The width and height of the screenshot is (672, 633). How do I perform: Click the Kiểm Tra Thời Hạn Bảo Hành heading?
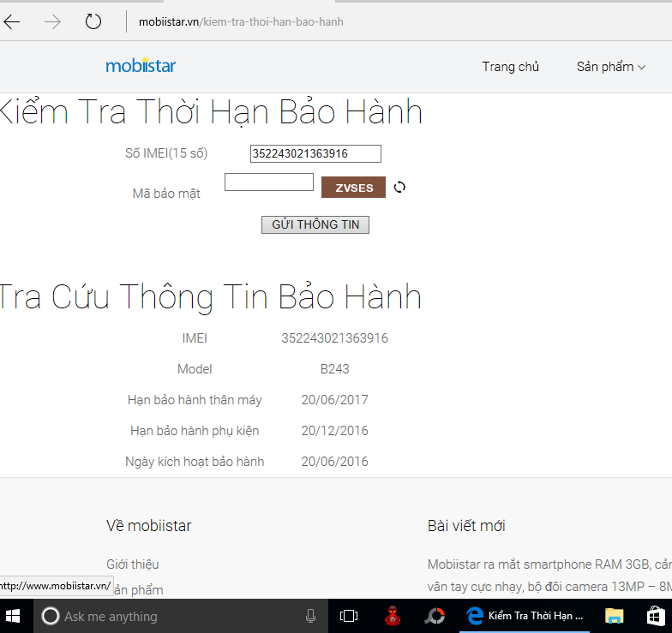click(211, 111)
